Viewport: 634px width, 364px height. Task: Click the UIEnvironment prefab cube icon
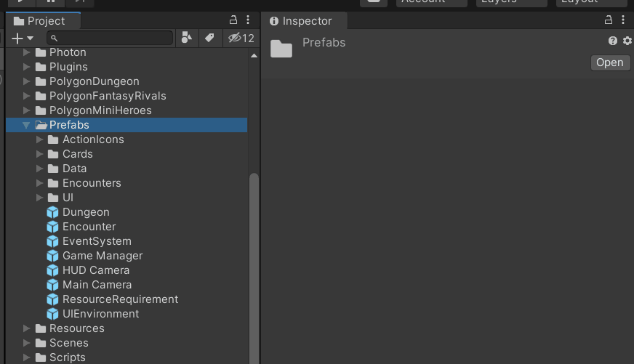tap(52, 314)
